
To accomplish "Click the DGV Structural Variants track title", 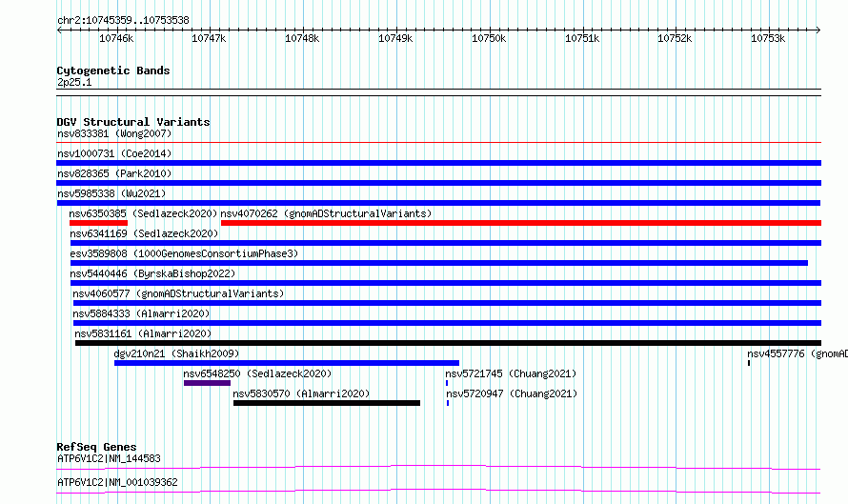I will [133, 122].
